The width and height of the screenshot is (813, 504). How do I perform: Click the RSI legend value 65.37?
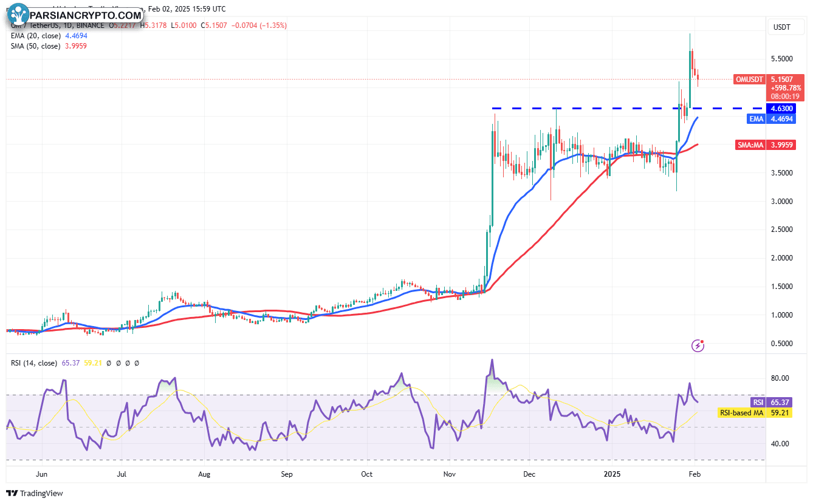click(70, 363)
